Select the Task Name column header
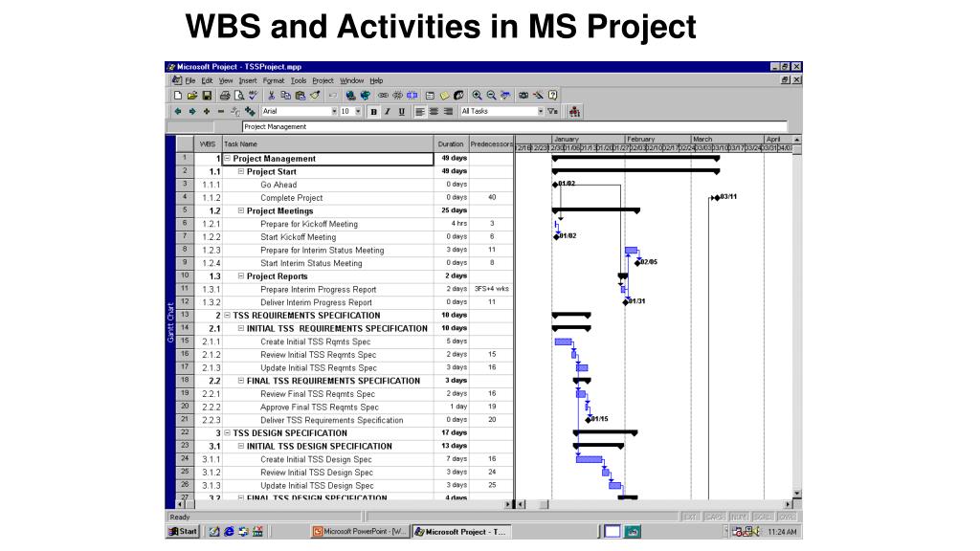The image size is (980, 551). point(328,143)
